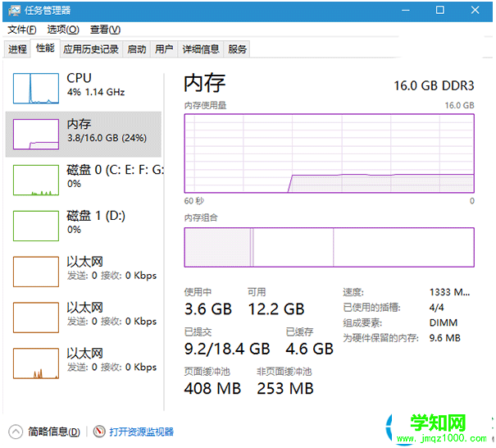Select the first 以太网 Ethernet graph
This screenshot has height=448, width=496.
pyautogui.click(x=34, y=272)
